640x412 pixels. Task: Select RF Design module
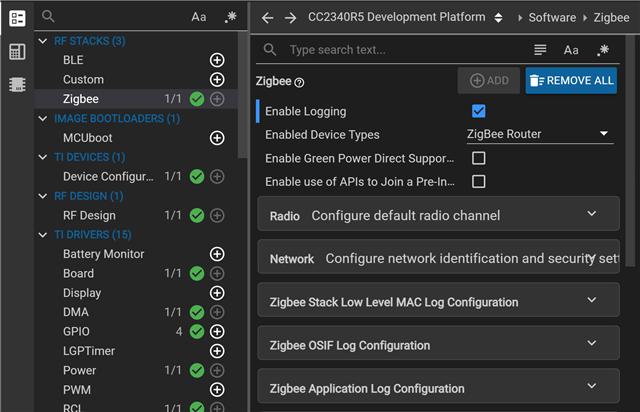(89, 215)
